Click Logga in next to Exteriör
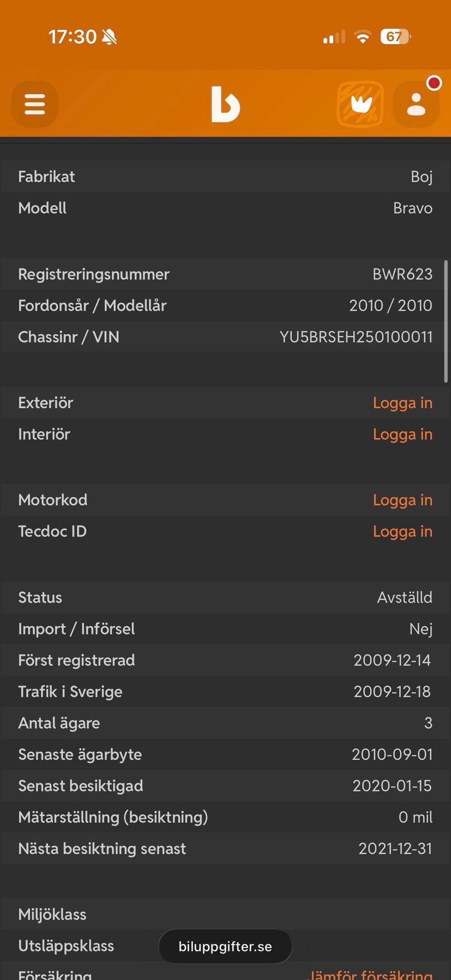This screenshot has width=451, height=980. pos(402,403)
